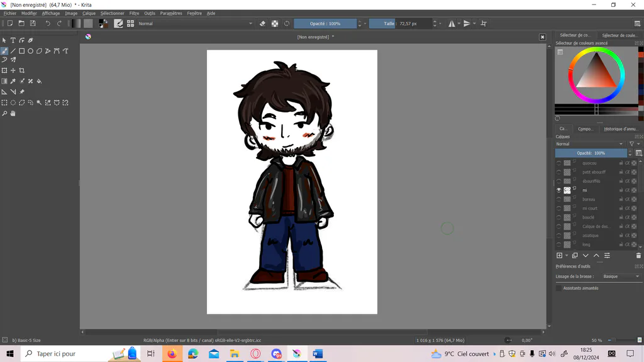This screenshot has width=644, height=362.
Task: Adjust the Opacité 100% slider in toolbar
Action: point(325,23)
